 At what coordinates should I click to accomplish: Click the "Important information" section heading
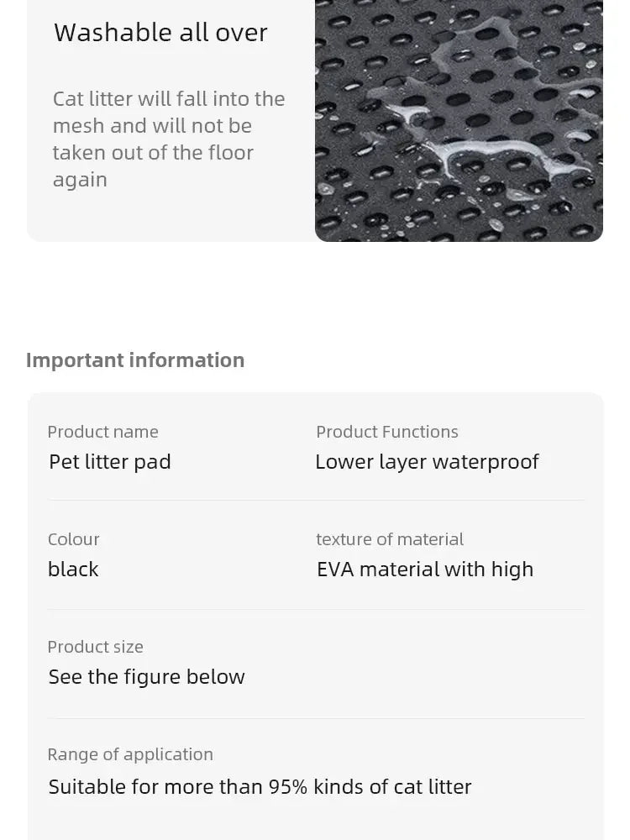point(135,360)
